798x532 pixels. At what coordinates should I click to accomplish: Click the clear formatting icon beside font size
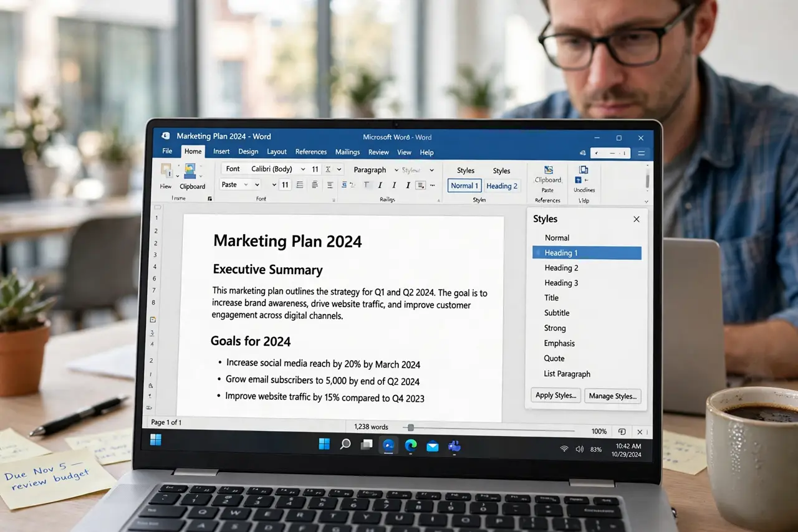(328, 169)
